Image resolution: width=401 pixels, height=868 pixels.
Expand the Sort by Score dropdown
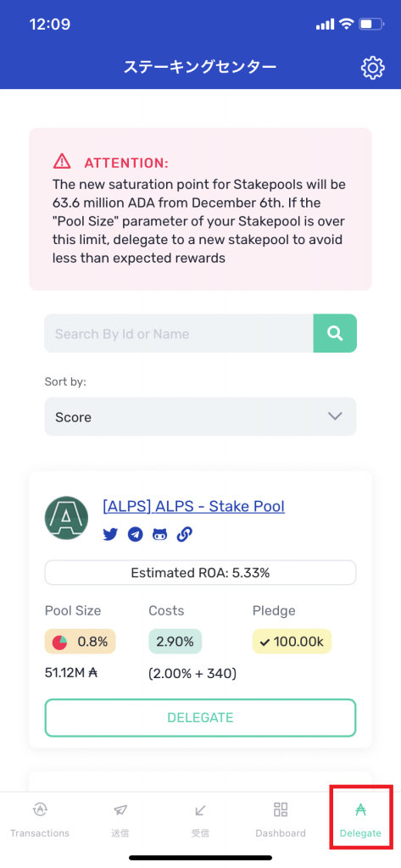[200, 416]
